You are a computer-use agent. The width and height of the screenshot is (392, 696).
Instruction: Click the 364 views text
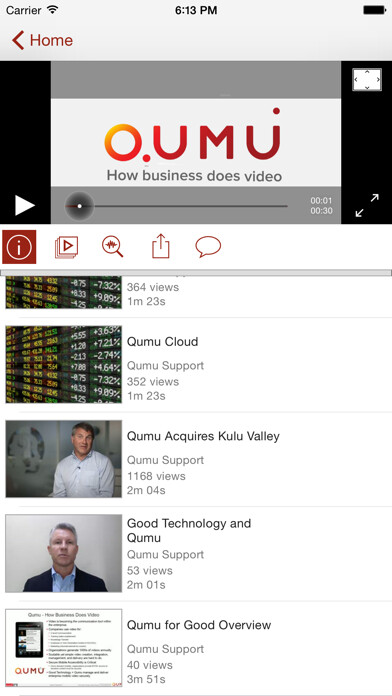coord(153,287)
